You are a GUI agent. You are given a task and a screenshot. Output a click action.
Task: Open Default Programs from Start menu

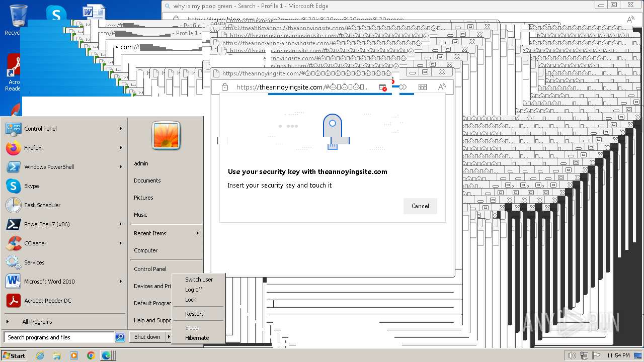(x=152, y=303)
